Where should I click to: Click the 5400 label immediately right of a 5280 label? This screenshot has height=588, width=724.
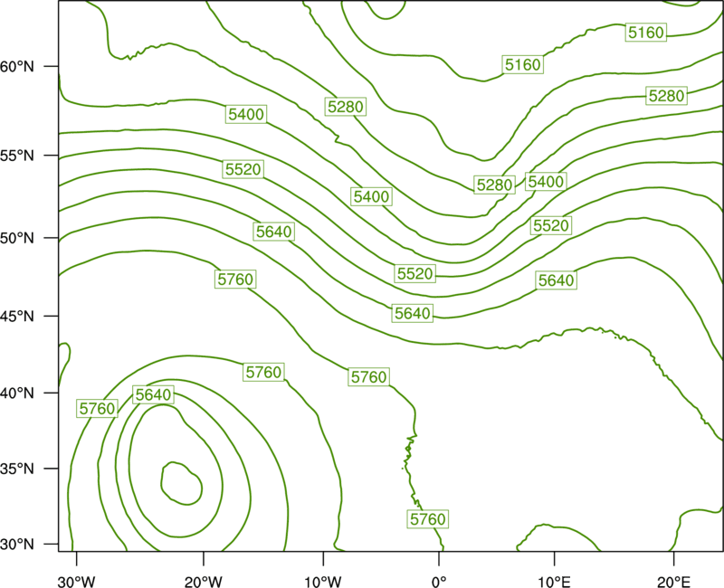click(546, 182)
